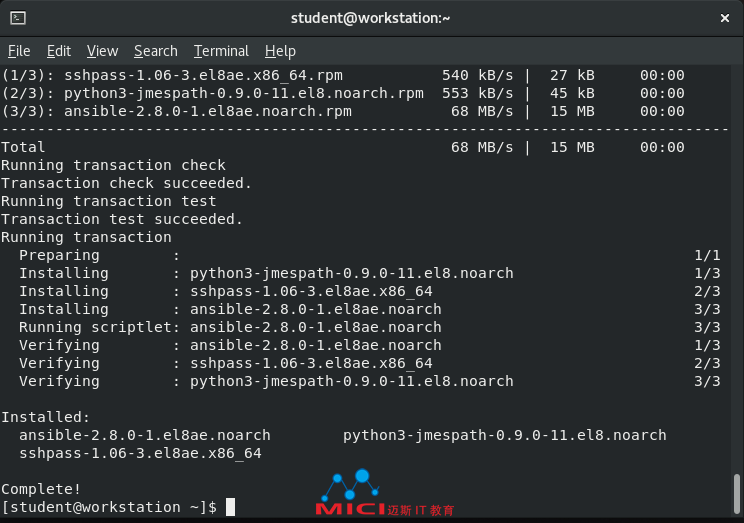This screenshot has width=744, height=523.
Task: Click the MICI logo watermark
Action: [384, 494]
